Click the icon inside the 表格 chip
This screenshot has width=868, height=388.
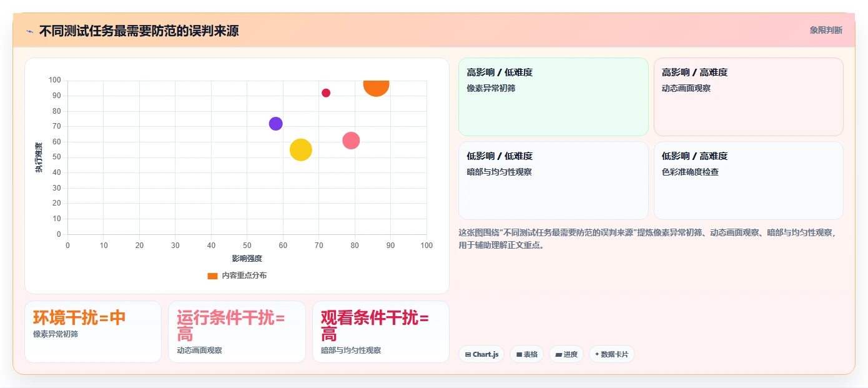click(x=519, y=354)
